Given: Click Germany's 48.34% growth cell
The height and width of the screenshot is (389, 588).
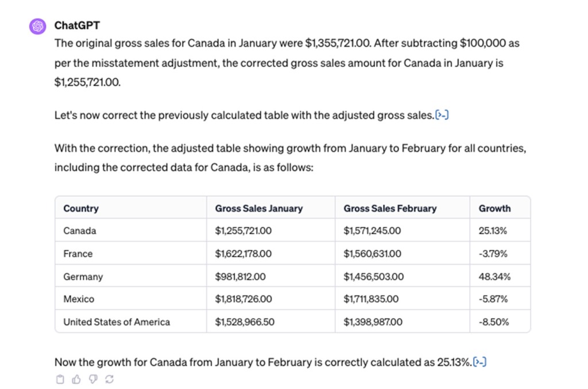Looking at the screenshot, I should click(x=494, y=277).
